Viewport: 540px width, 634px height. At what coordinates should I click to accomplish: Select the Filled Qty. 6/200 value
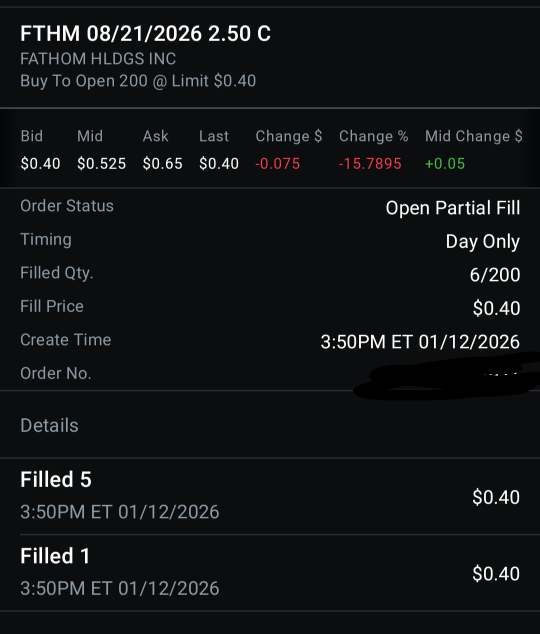(495, 275)
